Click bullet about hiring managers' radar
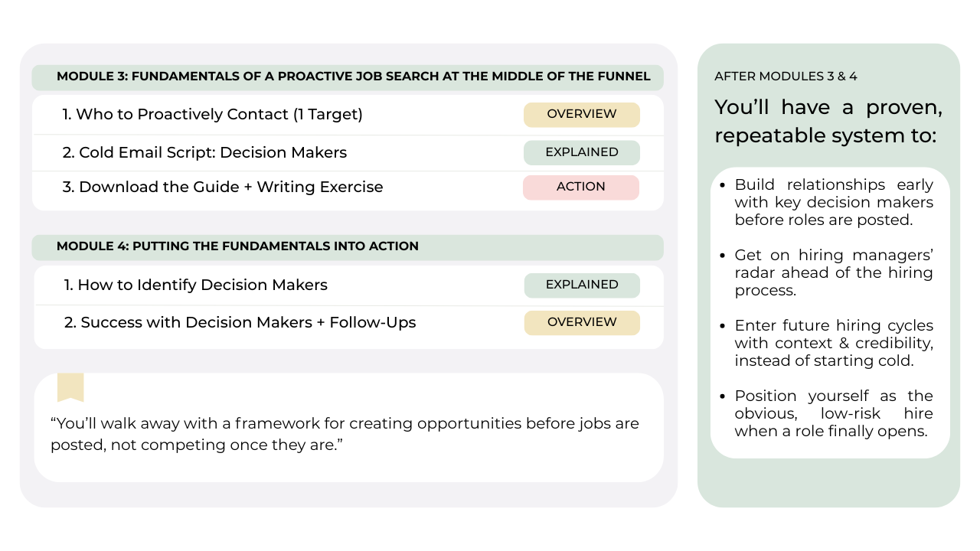The image size is (980, 551). point(834,272)
